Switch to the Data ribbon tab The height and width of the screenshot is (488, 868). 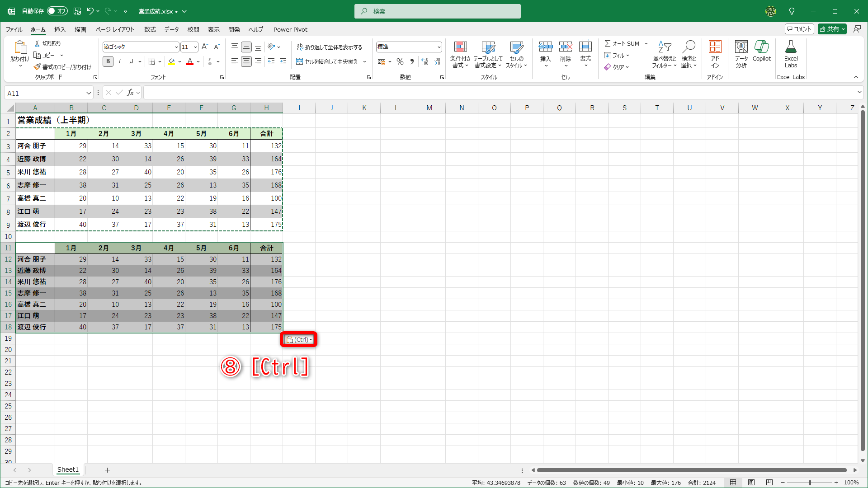(171, 29)
